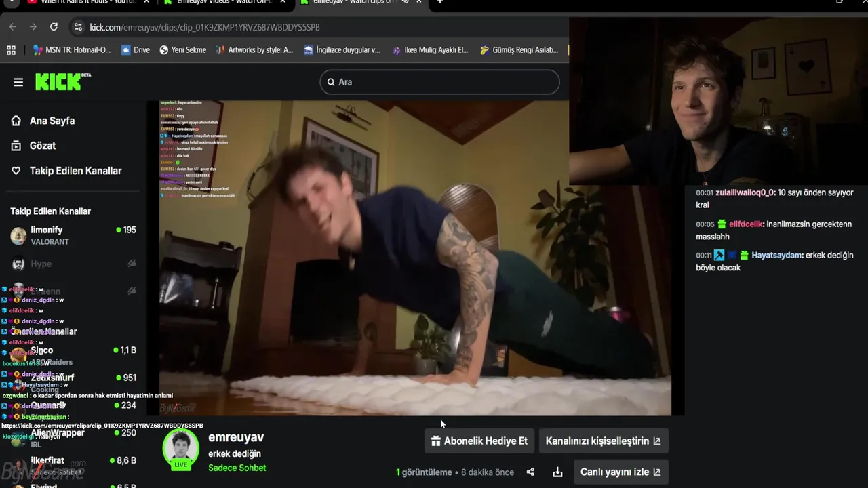Open Gümüş Rengi Asılab bookmark
The height and width of the screenshot is (488, 868).
coord(519,49)
